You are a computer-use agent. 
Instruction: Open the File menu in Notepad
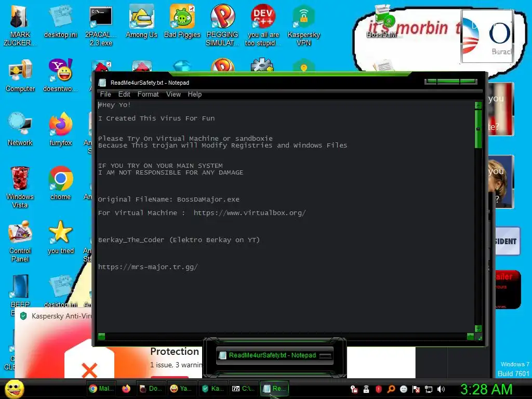pyautogui.click(x=105, y=95)
